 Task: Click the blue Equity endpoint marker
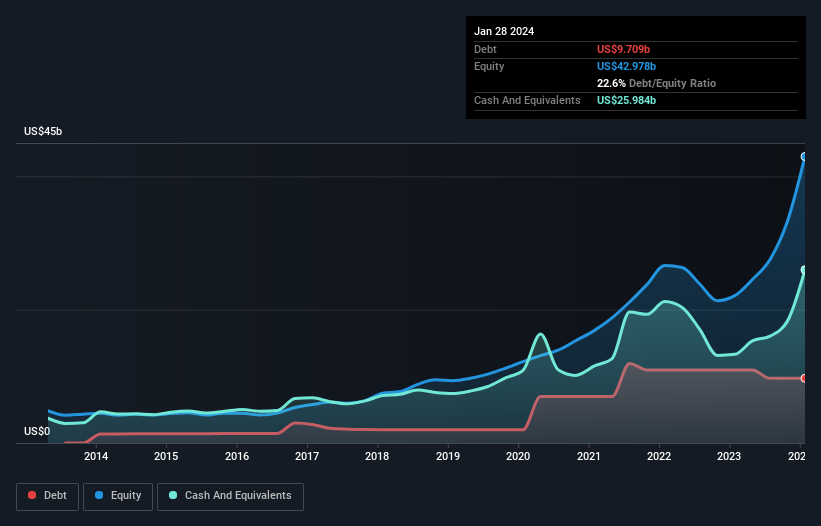[x=804, y=156]
